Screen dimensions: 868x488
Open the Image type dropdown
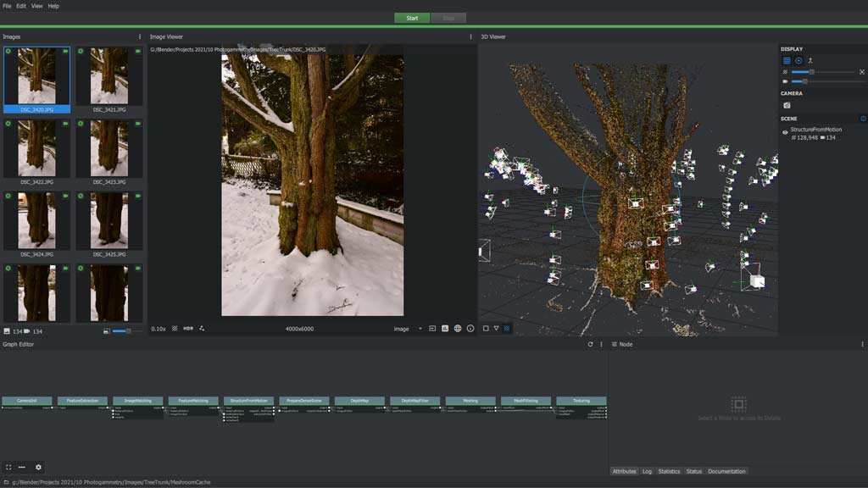pos(408,329)
